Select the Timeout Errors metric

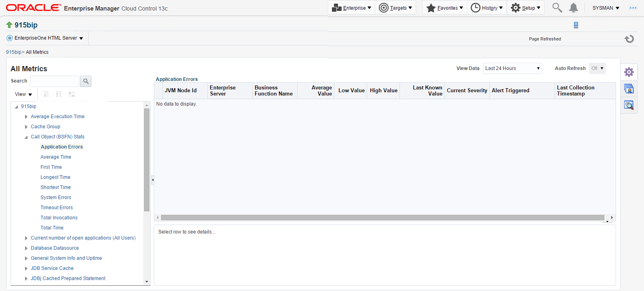coord(57,208)
